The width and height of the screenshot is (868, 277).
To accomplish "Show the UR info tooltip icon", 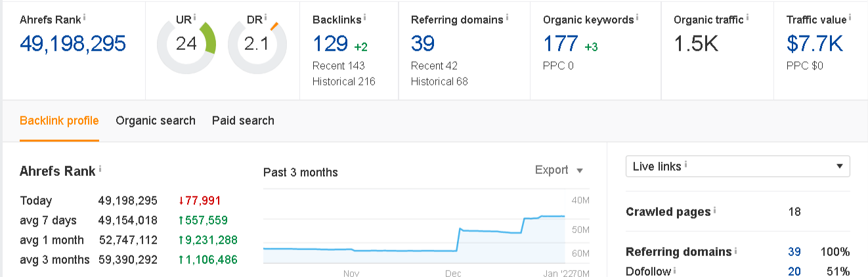I will point(194,17).
